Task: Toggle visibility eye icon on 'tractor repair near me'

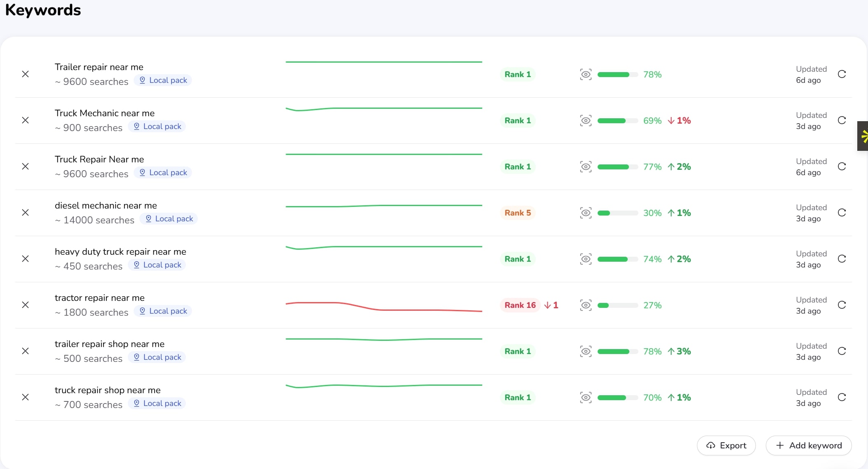Action: pyautogui.click(x=586, y=305)
